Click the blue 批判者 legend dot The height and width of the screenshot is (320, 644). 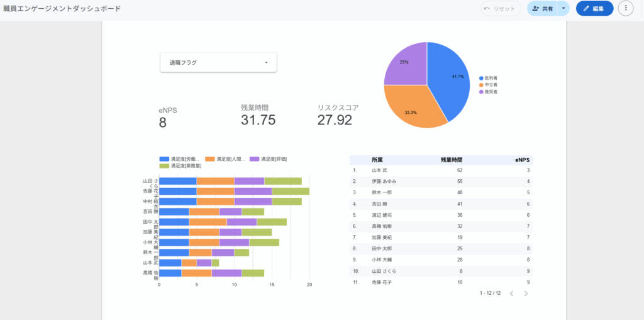(481, 78)
